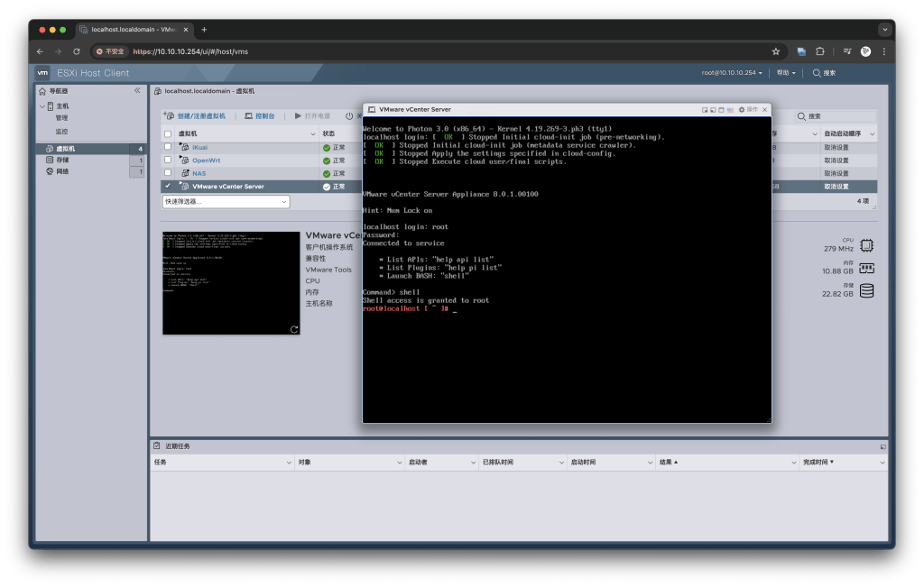The height and width of the screenshot is (587, 924).
Task: Click the NAS virtual machine icon
Action: point(185,173)
